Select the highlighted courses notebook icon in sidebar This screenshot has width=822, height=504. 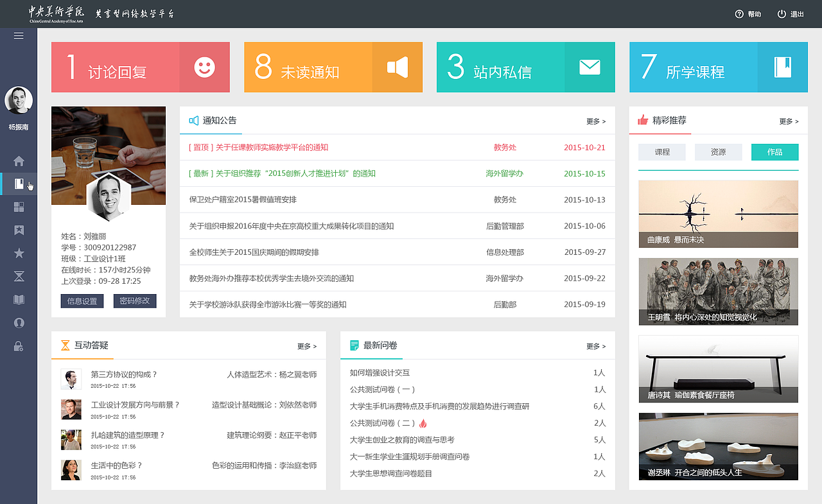pos(19,184)
